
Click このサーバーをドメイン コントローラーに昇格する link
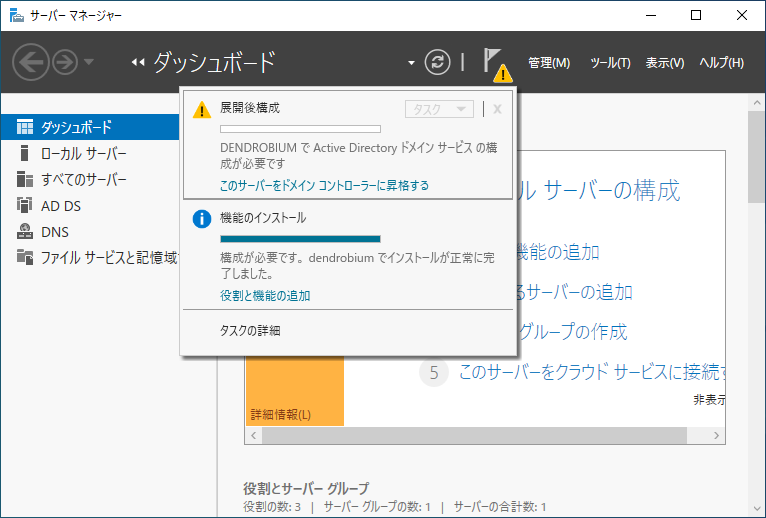(x=324, y=186)
